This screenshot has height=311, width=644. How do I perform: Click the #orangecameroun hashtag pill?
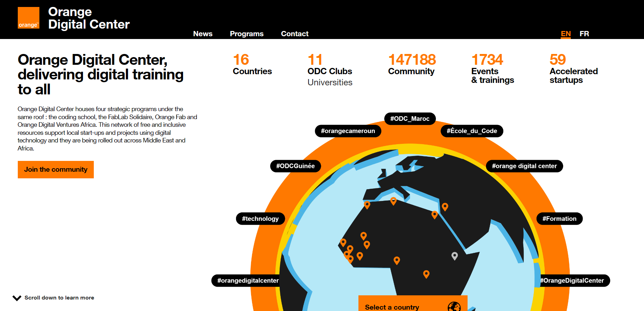[348, 131]
